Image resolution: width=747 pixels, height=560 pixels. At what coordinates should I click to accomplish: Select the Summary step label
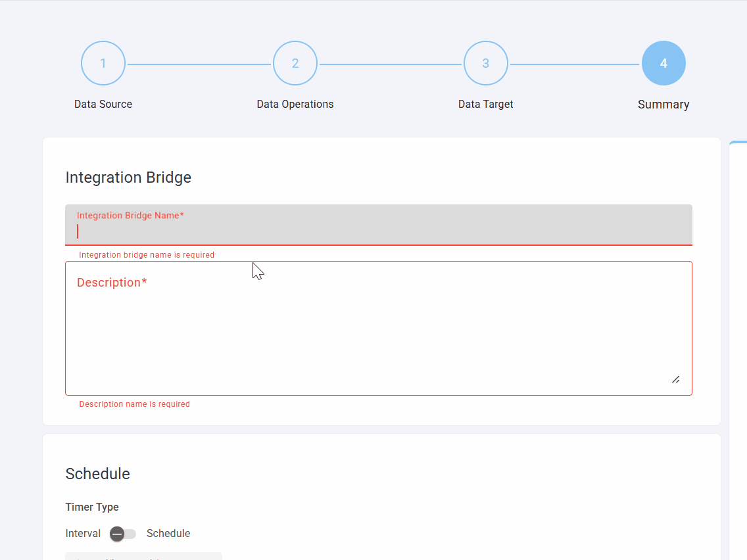coord(663,105)
